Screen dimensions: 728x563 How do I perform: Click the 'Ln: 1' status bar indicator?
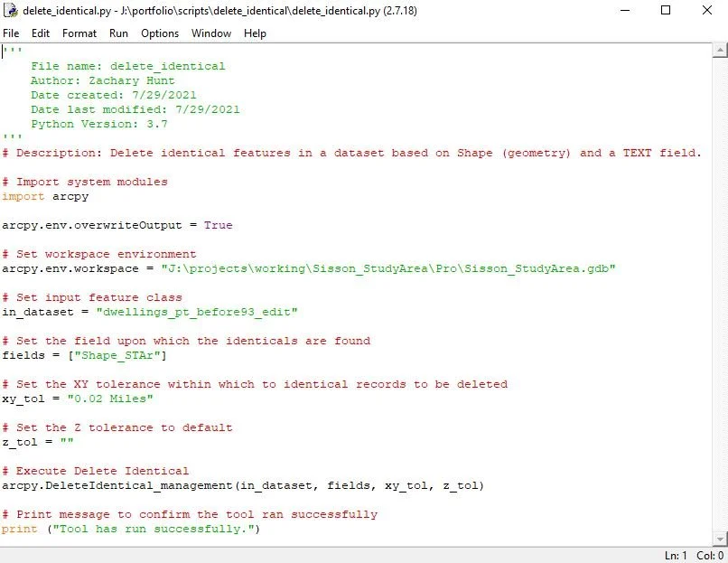pyautogui.click(x=675, y=556)
